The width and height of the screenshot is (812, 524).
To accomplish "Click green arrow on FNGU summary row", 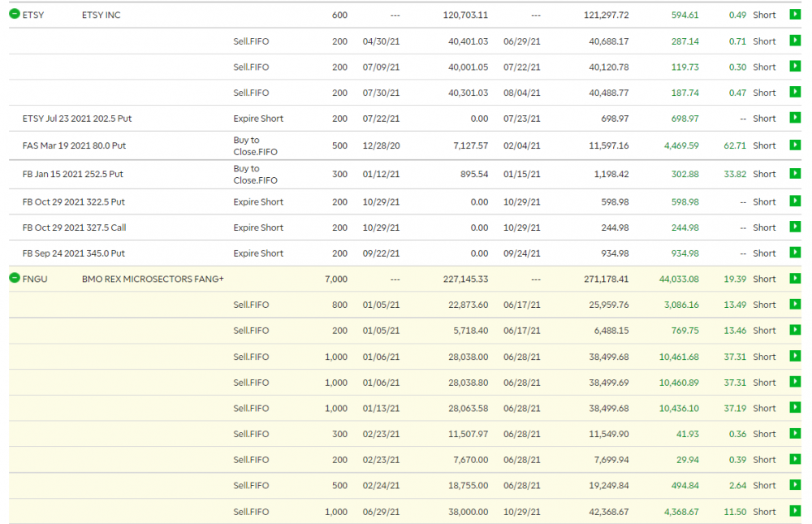I will [x=795, y=279].
